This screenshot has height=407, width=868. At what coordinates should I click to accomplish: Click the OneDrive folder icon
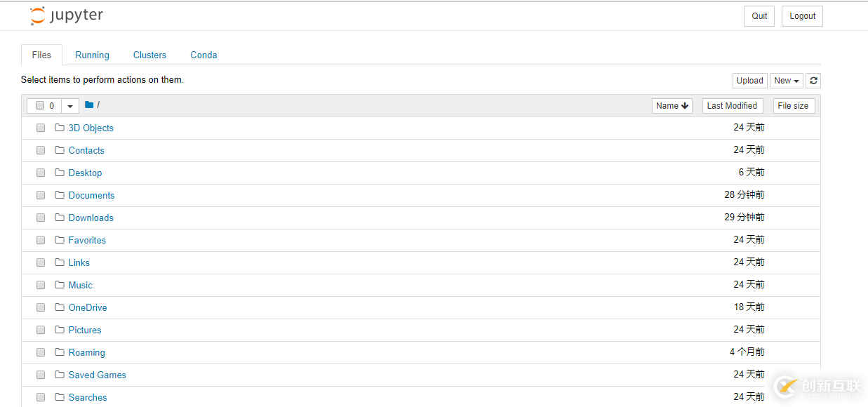pos(60,307)
